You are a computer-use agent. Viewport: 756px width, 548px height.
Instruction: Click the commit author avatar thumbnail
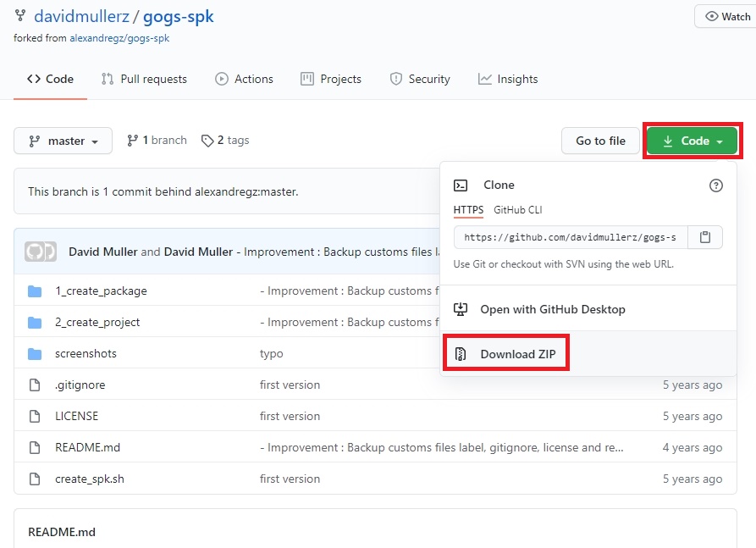(x=41, y=252)
